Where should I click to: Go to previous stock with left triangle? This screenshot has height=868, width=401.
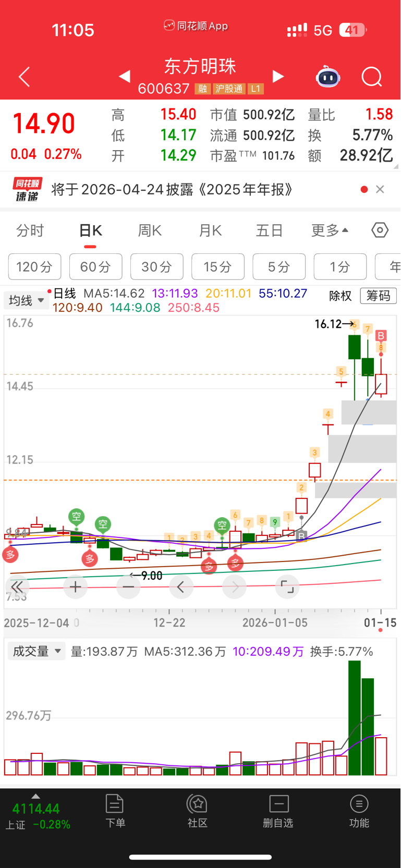(x=124, y=77)
